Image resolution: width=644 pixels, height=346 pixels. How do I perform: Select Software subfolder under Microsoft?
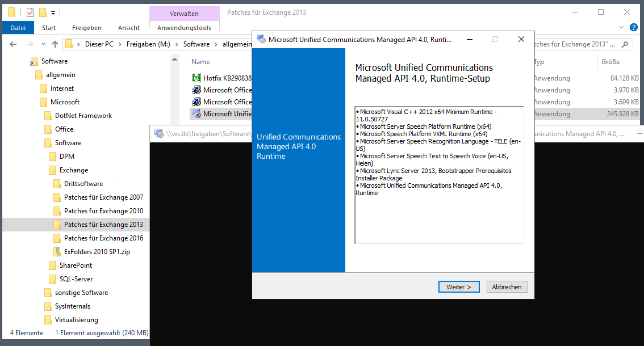coord(68,143)
